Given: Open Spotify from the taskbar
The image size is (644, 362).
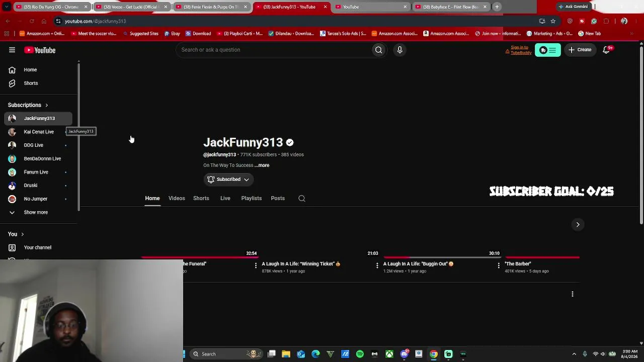Looking at the screenshot, I should click(360, 354).
